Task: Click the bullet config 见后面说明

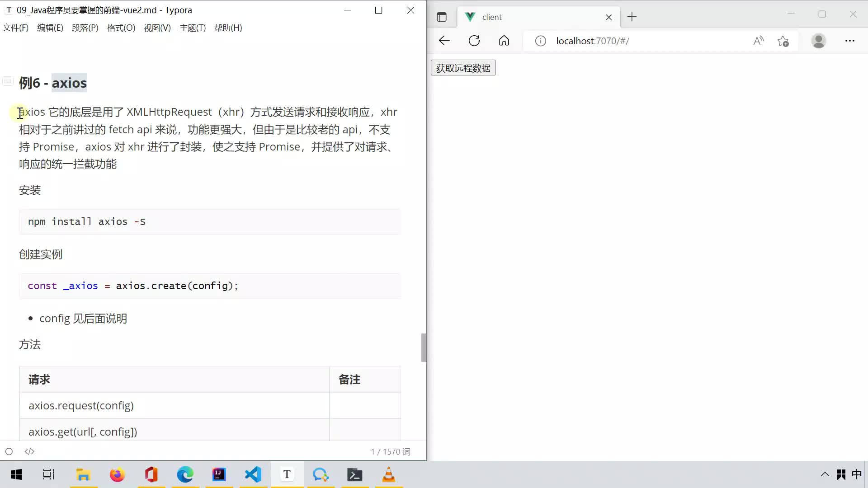Action: tap(83, 319)
